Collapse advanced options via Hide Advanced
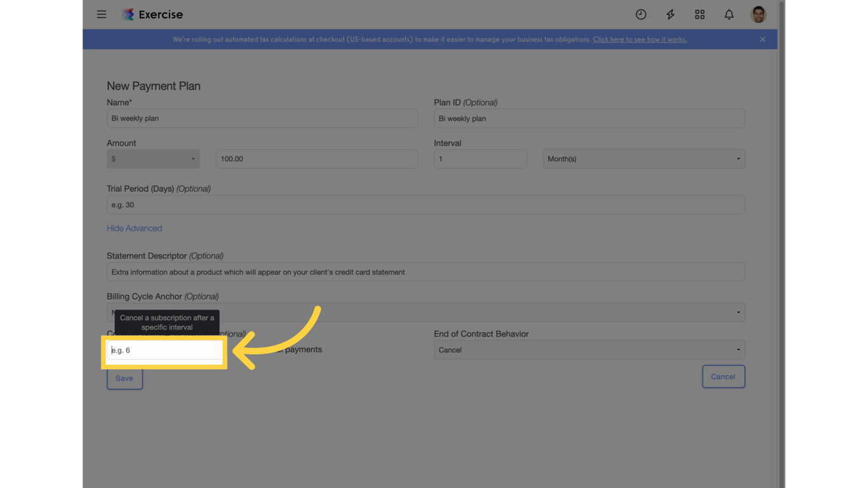The height and width of the screenshot is (488, 868). coord(134,228)
